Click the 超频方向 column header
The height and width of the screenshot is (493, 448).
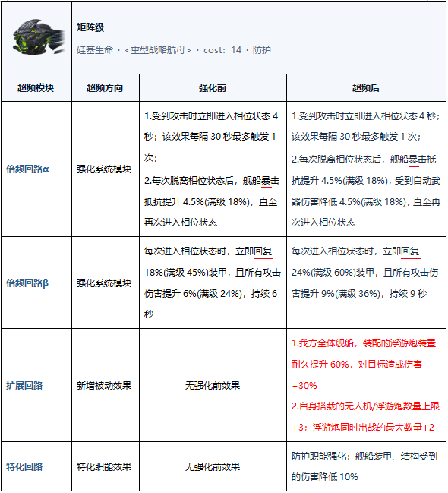click(x=105, y=87)
